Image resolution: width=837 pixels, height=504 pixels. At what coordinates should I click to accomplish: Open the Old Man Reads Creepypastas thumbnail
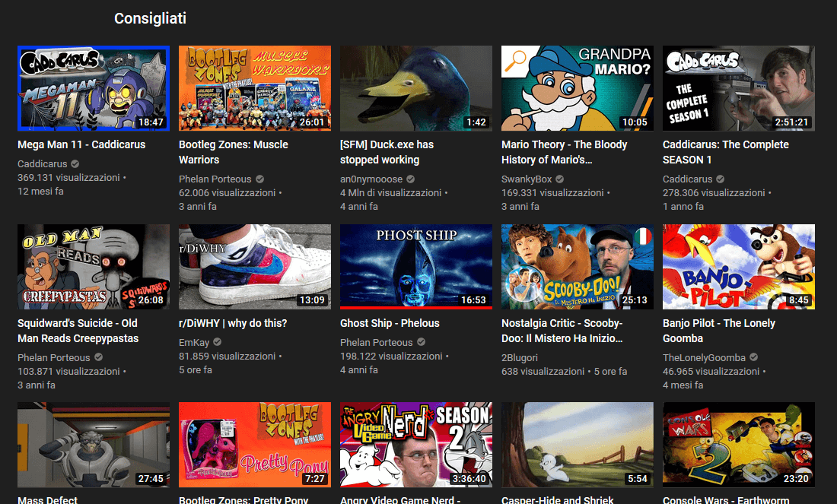click(94, 267)
